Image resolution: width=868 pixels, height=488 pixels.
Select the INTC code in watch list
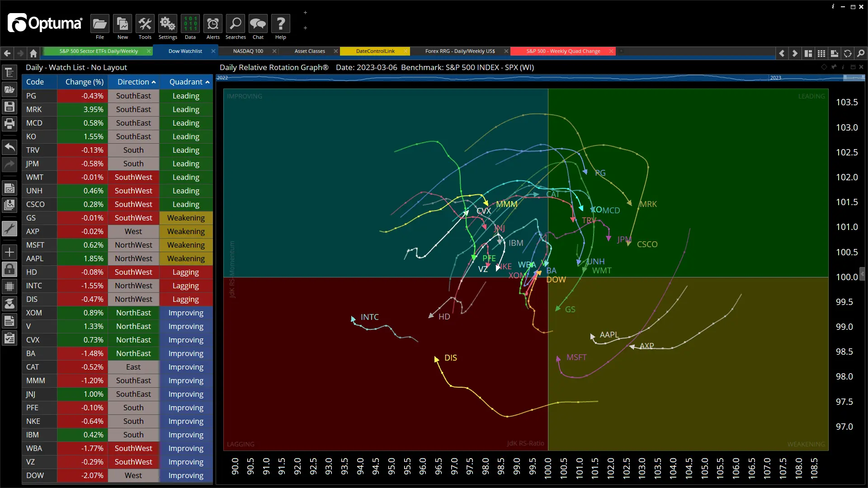click(x=40, y=286)
